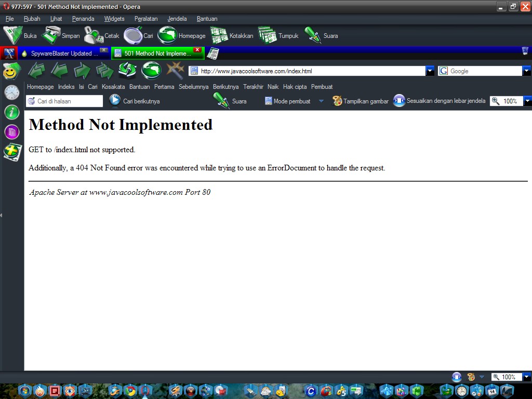The width and height of the screenshot is (532, 399).
Task: Open the Lihat menu
Action: point(56,19)
